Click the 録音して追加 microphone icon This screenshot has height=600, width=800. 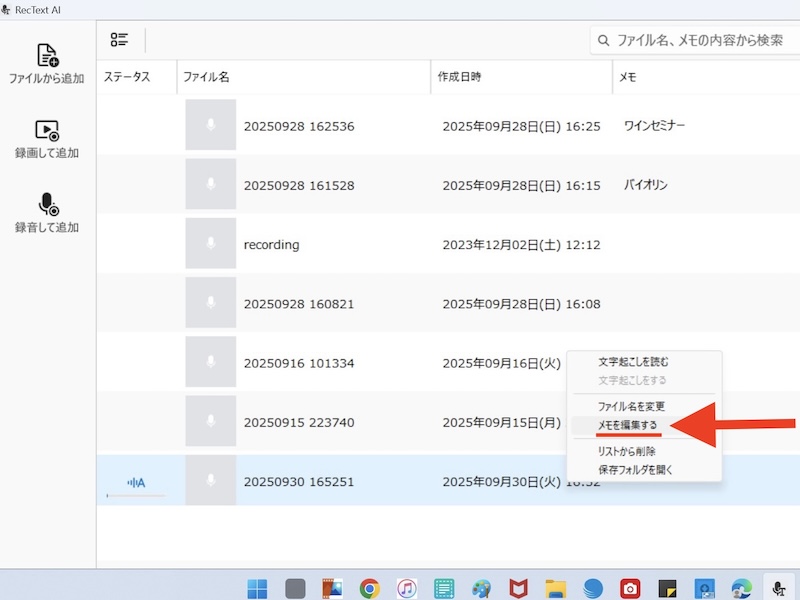click(48, 205)
